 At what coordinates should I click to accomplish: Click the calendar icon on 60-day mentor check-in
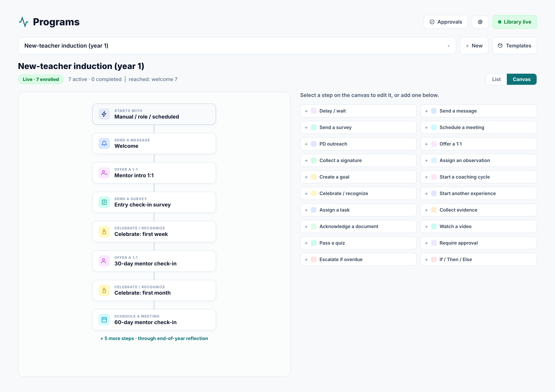pyautogui.click(x=104, y=320)
